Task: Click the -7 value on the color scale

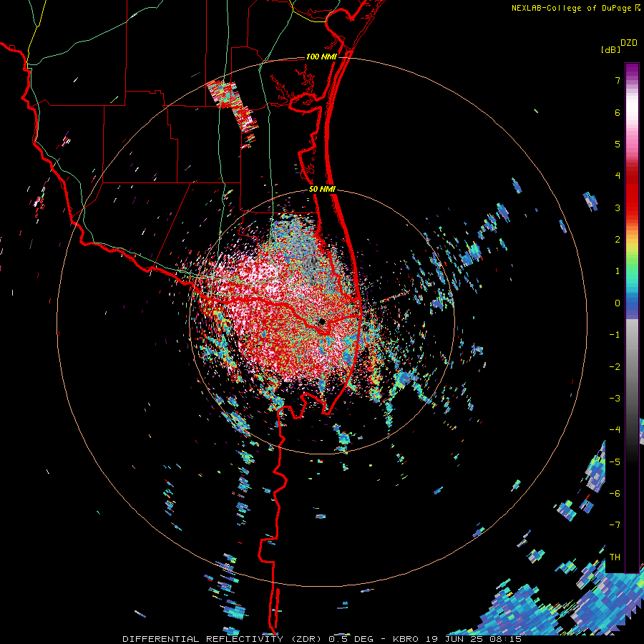Action: (615, 525)
